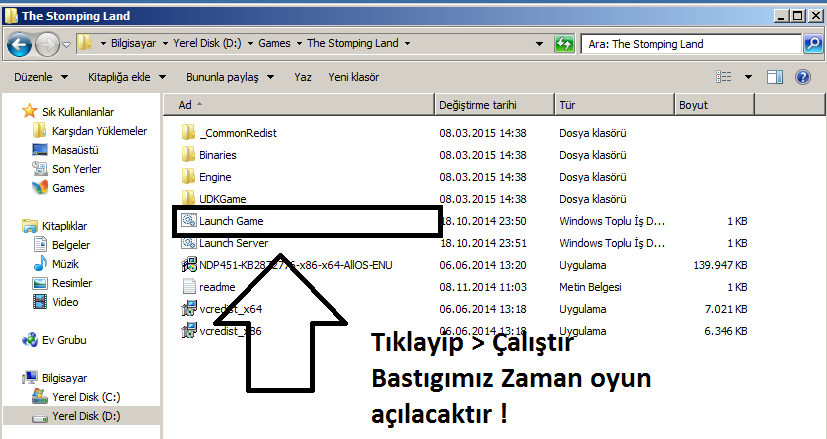This screenshot has height=439, width=827.
Task: Select the Launch Server batch file icon
Action: pyautogui.click(x=188, y=243)
